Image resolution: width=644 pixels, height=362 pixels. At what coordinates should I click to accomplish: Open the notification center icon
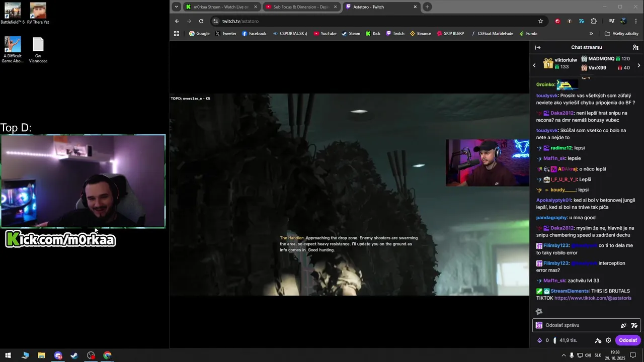(x=633, y=355)
